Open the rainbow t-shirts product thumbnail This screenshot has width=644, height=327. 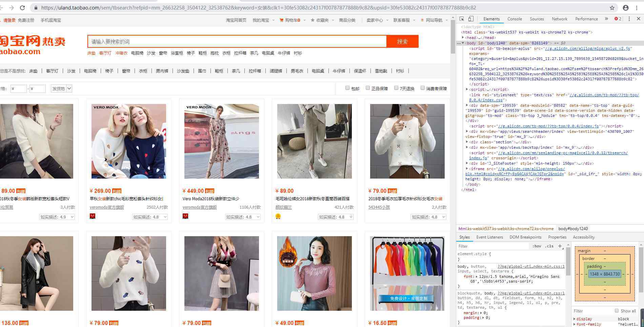407,273
